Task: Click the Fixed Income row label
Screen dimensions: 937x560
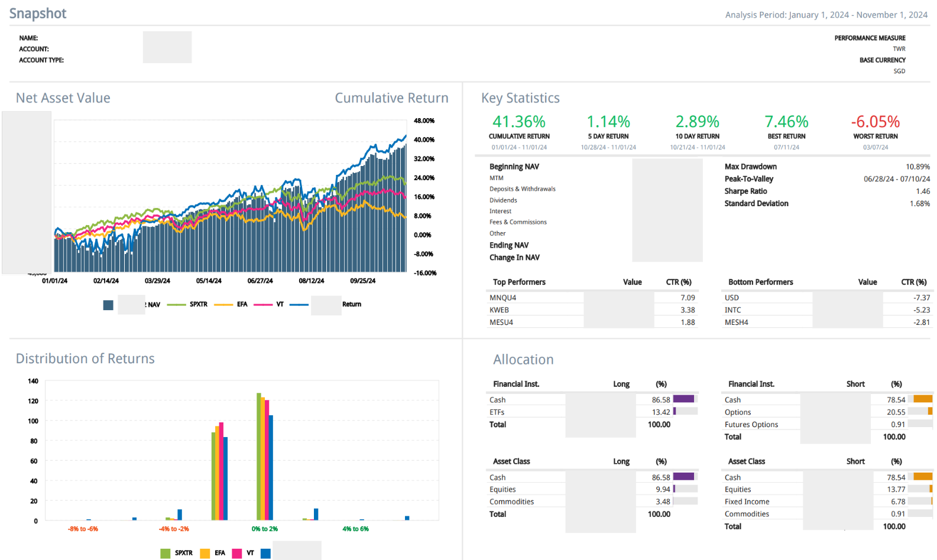Action: (x=747, y=502)
